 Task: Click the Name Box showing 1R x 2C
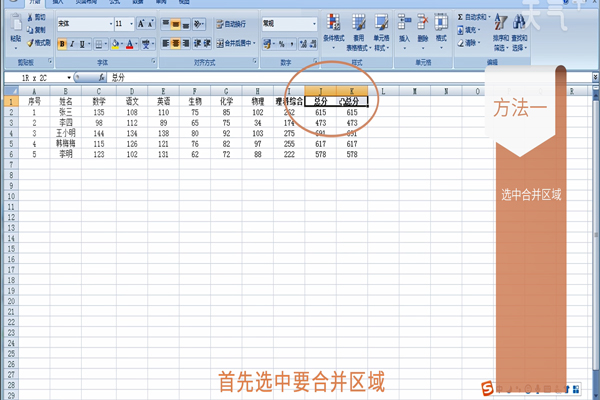point(35,78)
